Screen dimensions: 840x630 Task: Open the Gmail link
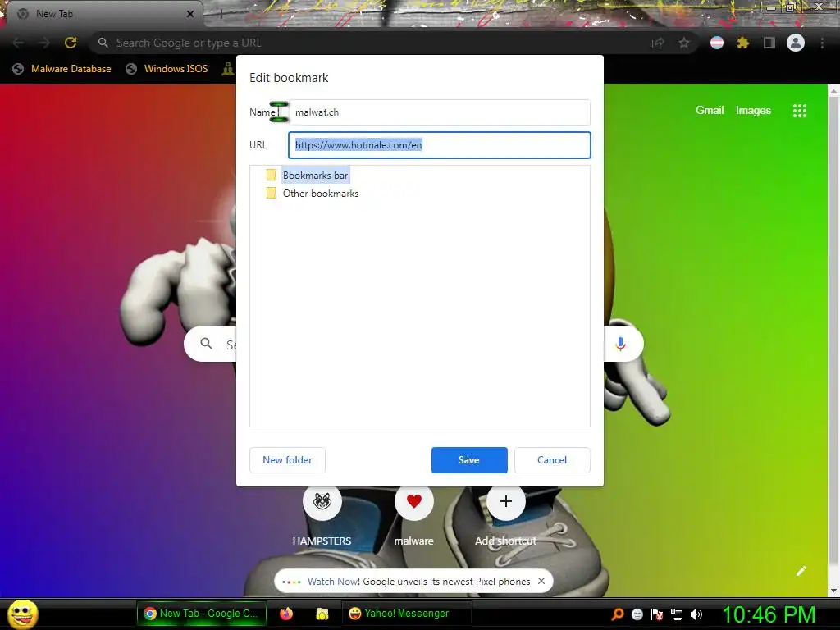tap(710, 111)
